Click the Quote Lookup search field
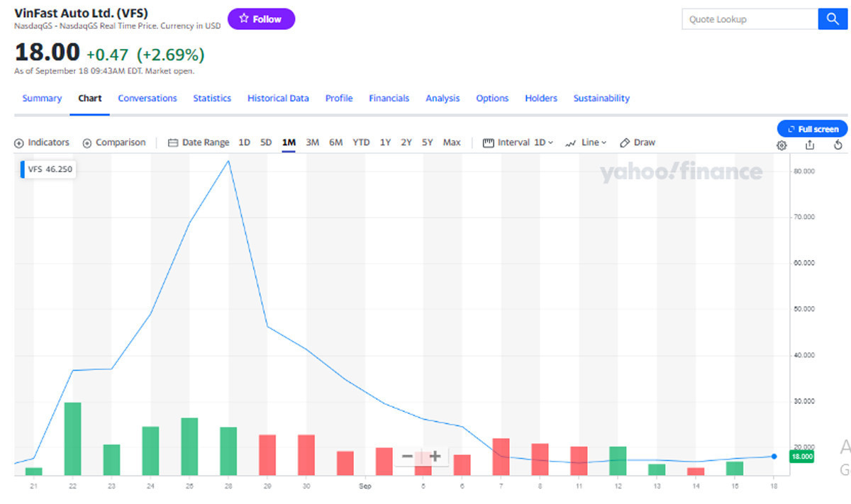The image size is (851, 504). coord(749,19)
